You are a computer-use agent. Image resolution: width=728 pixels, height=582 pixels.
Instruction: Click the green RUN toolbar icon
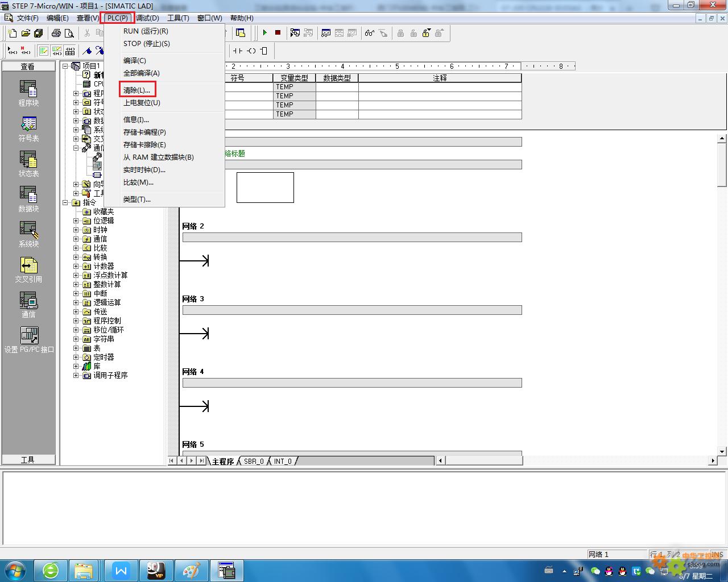[x=265, y=33]
